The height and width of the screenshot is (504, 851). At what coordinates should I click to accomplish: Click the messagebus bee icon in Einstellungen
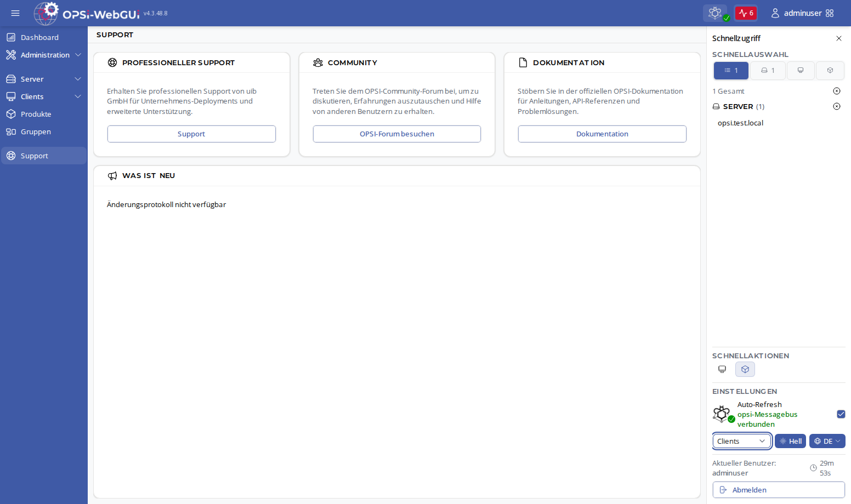[723, 414]
